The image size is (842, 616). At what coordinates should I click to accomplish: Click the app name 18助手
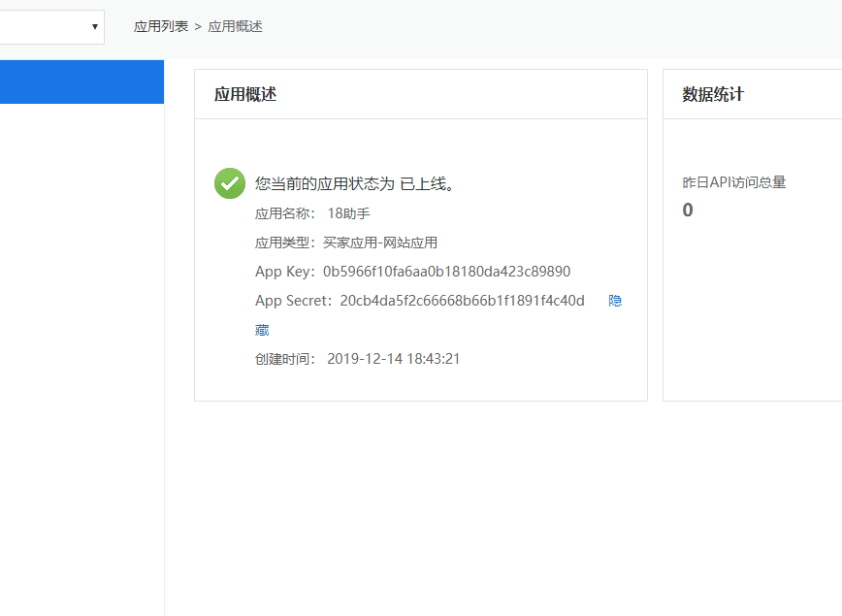tap(348, 213)
